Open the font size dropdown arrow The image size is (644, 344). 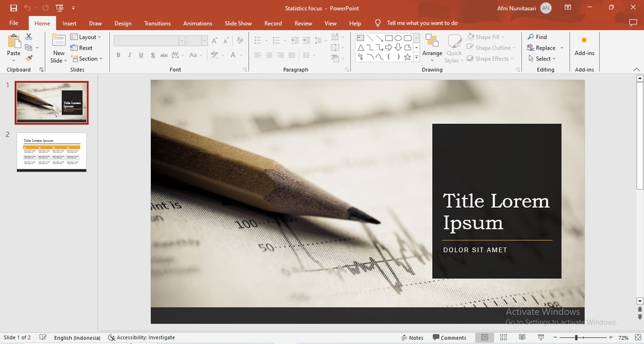[x=204, y=41]
